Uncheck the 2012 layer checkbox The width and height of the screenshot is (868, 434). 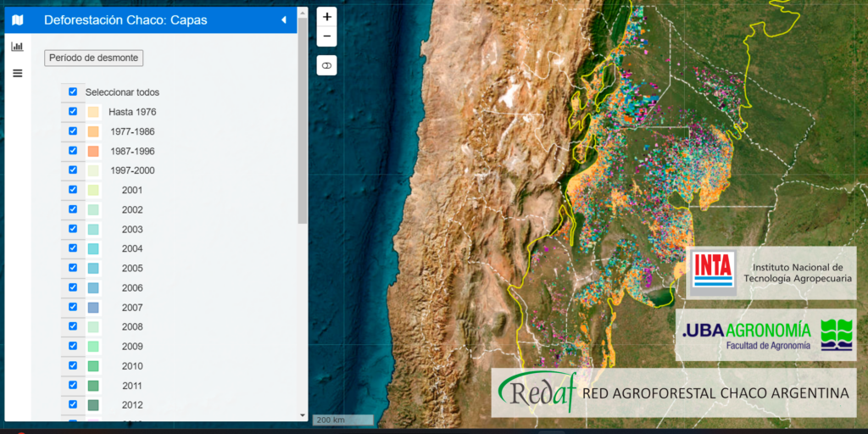click(x=73, y=404)
